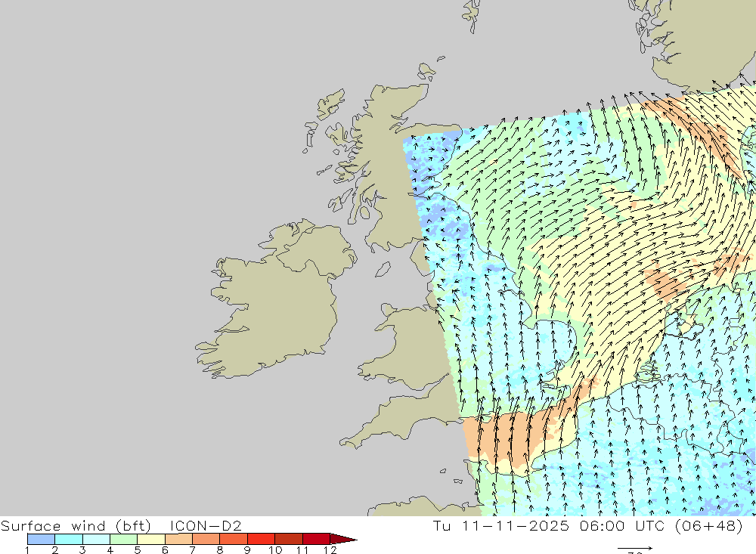Click the Beaufort 3 pale cyan legend swatch

coord(96,539)
